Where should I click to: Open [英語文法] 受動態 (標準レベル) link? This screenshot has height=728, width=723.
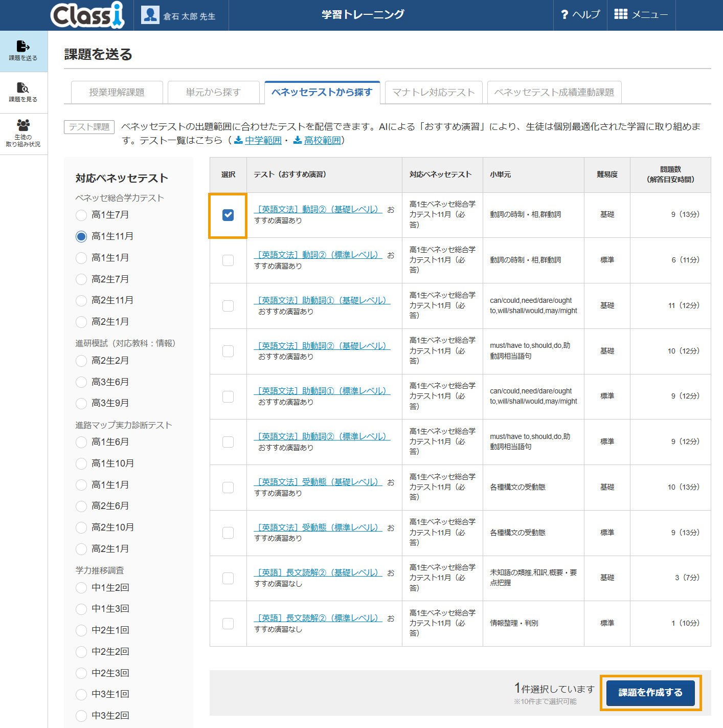click(318, 527)
